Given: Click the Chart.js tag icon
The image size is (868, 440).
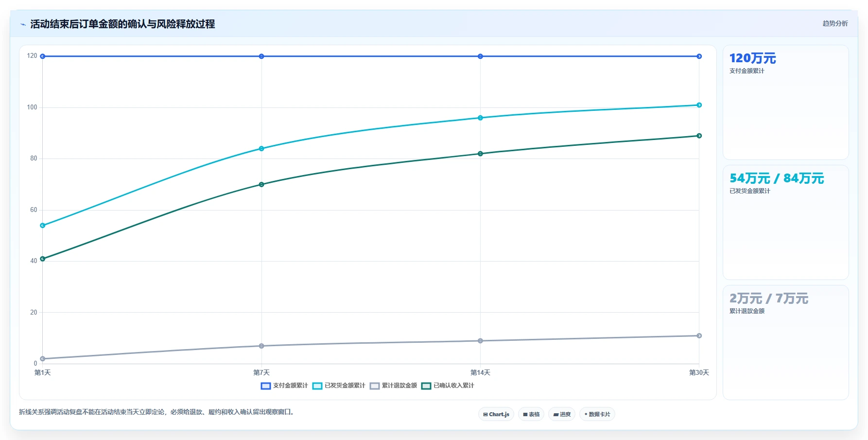Looking at the screenshot, I should click(x=486, y=414).
